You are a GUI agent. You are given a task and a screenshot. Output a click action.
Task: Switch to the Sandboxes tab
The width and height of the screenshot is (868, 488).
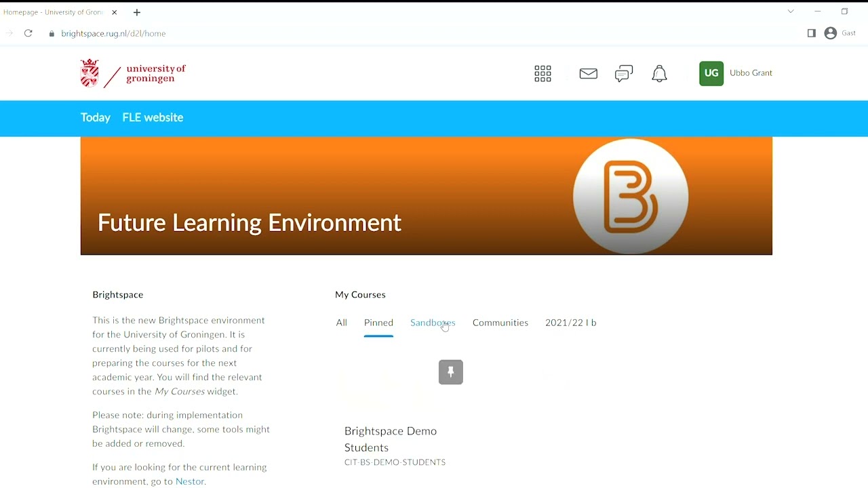(x=433, y=323)
